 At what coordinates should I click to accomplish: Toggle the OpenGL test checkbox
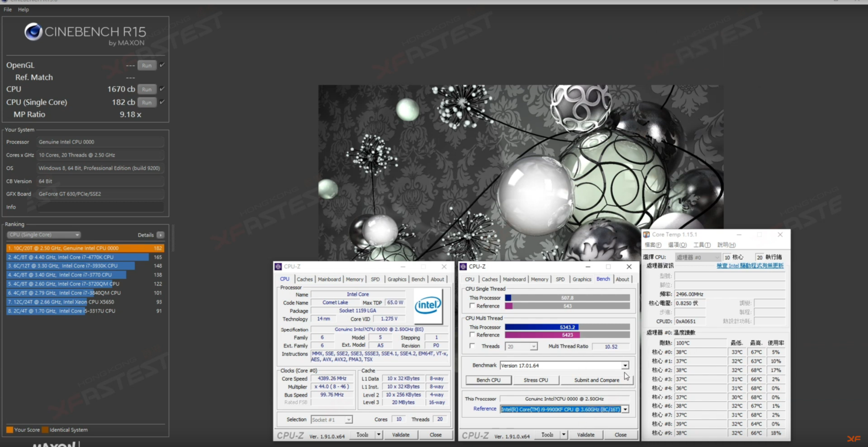pos(162,65)
